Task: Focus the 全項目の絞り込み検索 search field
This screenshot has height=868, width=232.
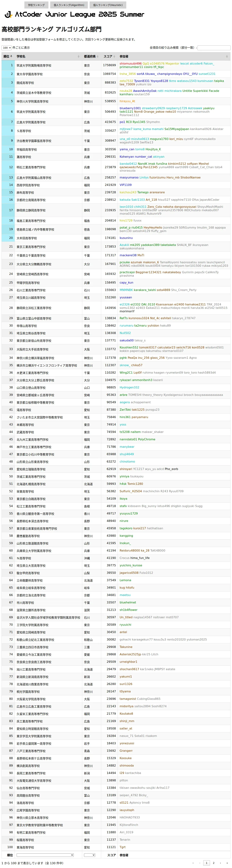Action: tap(214, 48)
